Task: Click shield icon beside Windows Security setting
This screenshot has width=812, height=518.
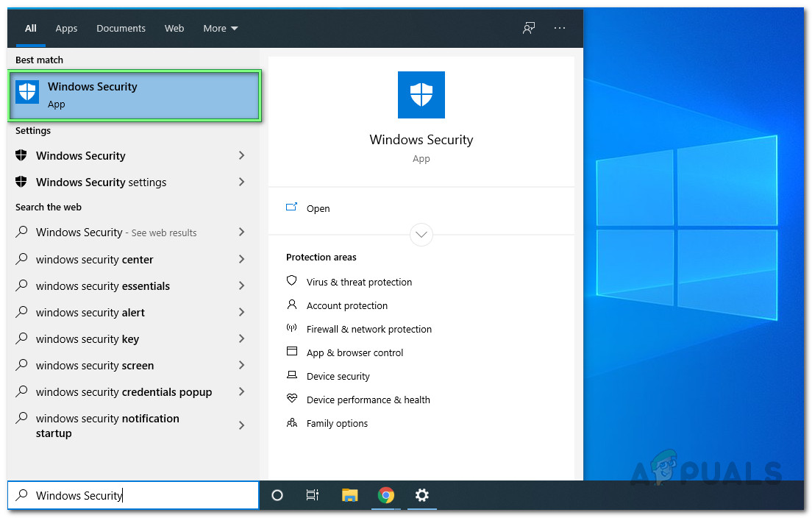Action: pos(21,155)
